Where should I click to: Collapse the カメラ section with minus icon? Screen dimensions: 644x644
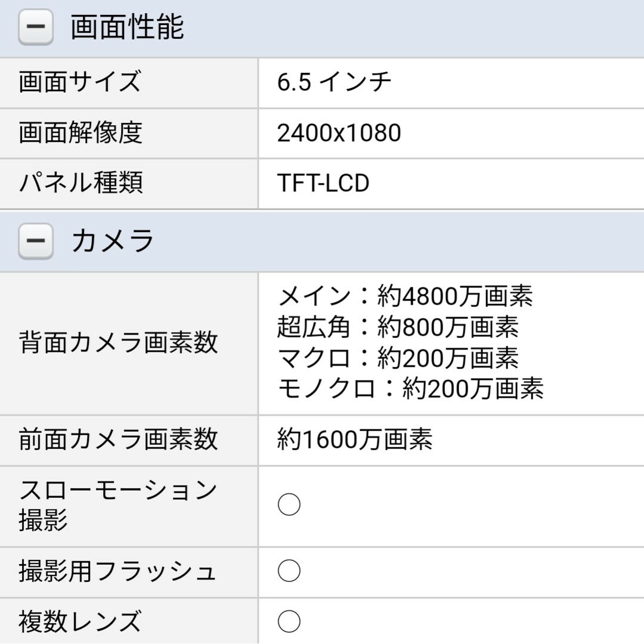36,241
